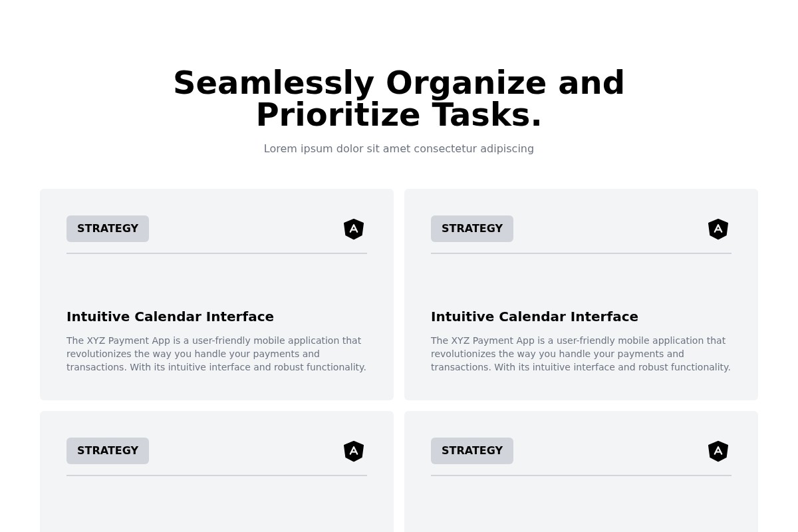Click the divider line in the fourth card
This screenshot has width=798, height=532.
[581, 475]
